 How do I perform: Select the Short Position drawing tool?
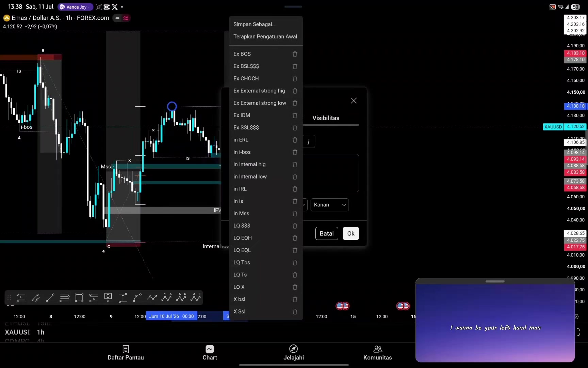pos(94,298)
